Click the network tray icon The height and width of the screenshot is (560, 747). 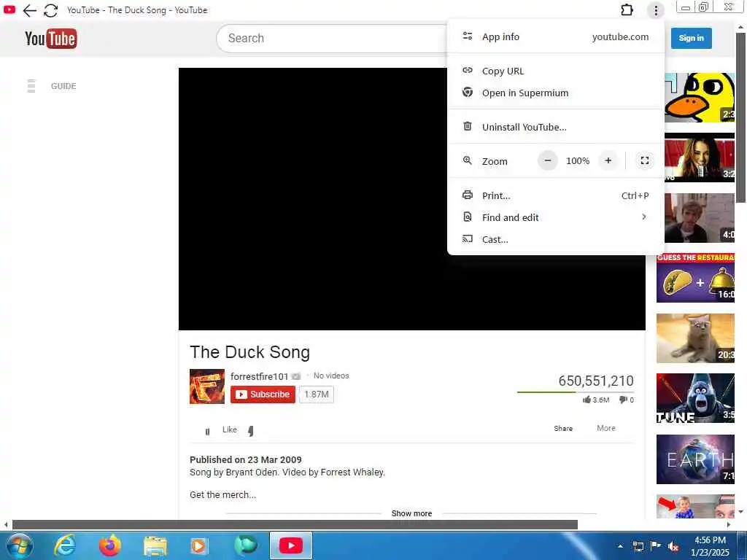[x=638, y=547]
